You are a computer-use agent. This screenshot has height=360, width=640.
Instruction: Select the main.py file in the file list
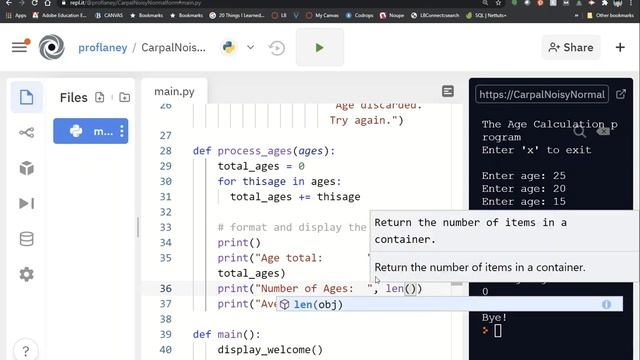pyautogui.click(x=91, y=131)
